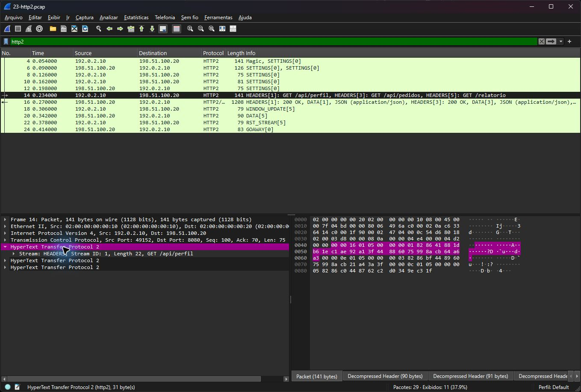Image resolution: width=581 pixels, height=392 pixels.
Task: Collapse the highlighted HyperText Transfer Protocol 2 node
Action: [5, 247]
